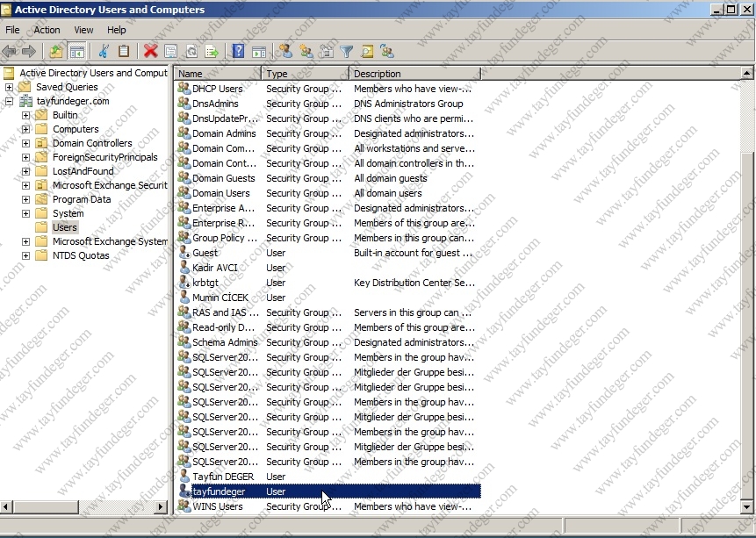756x538 pixels.
Task: Collapse the tayfundeger.com domain node
Action: point(9,101)
